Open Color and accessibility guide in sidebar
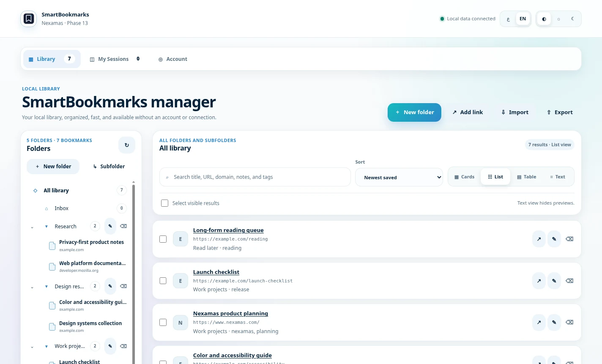Screen dimensions: 602x364 coord(88,305)
